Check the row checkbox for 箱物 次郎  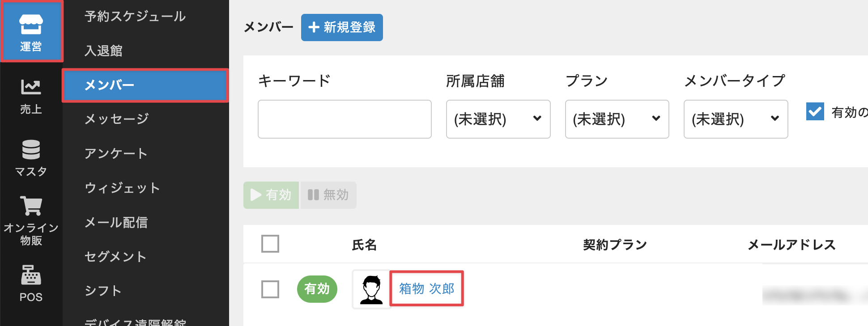pos(270,289)
